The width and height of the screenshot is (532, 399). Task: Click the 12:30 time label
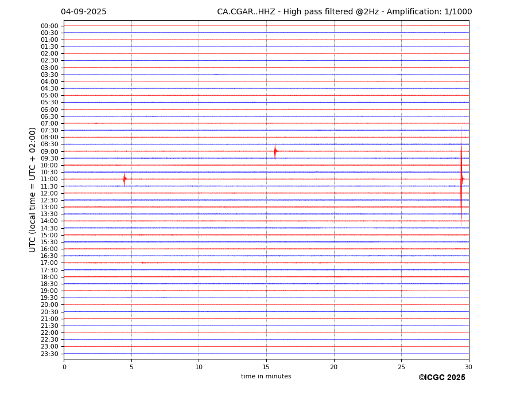49,200
